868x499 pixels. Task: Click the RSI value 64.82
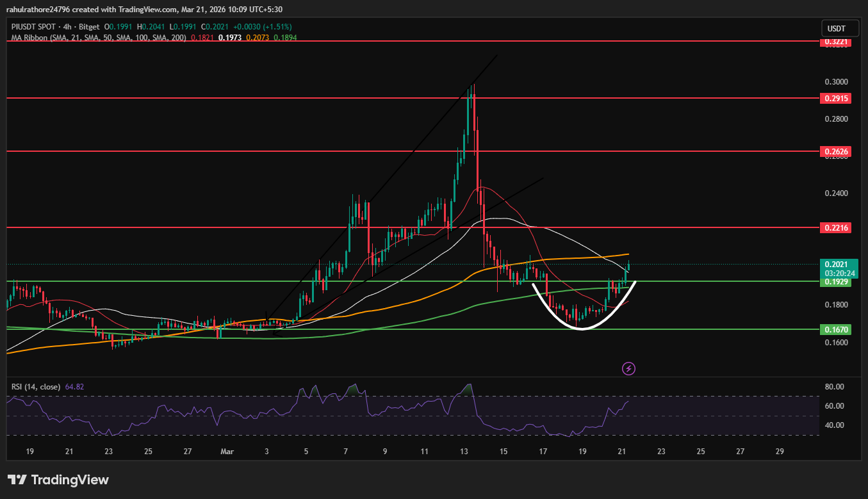tap(75, 386)
